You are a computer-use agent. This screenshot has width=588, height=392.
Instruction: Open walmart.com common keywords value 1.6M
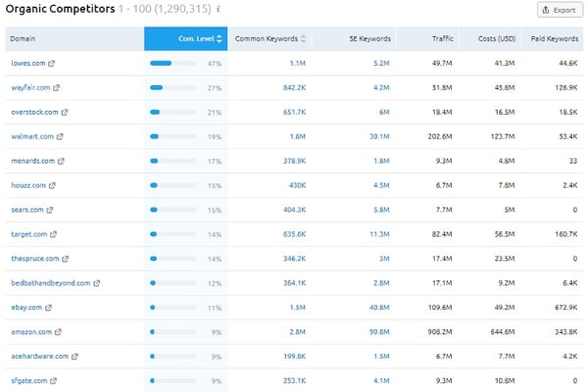297,136
